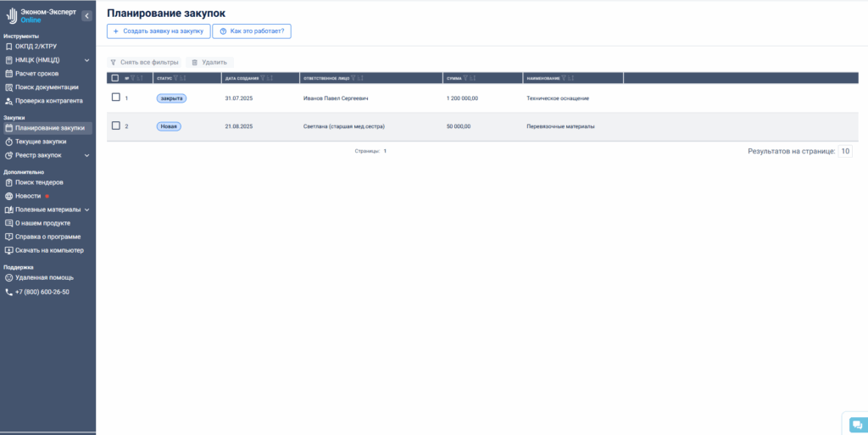Click the Полезные материалы book icon
This screenshot has width=868, height=435.
[x=8, y=209]
